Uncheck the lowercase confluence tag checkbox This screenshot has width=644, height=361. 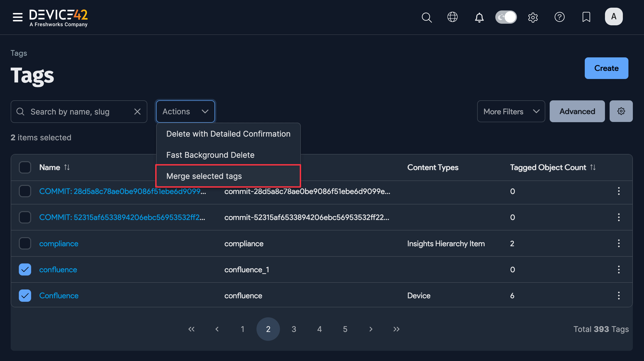tap(25, 269)
